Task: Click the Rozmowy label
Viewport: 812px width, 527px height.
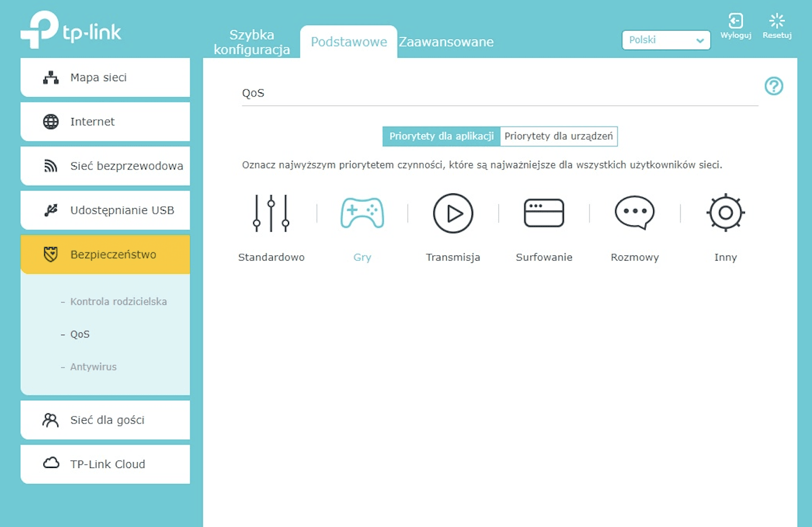Action: (x=635, y=258)
